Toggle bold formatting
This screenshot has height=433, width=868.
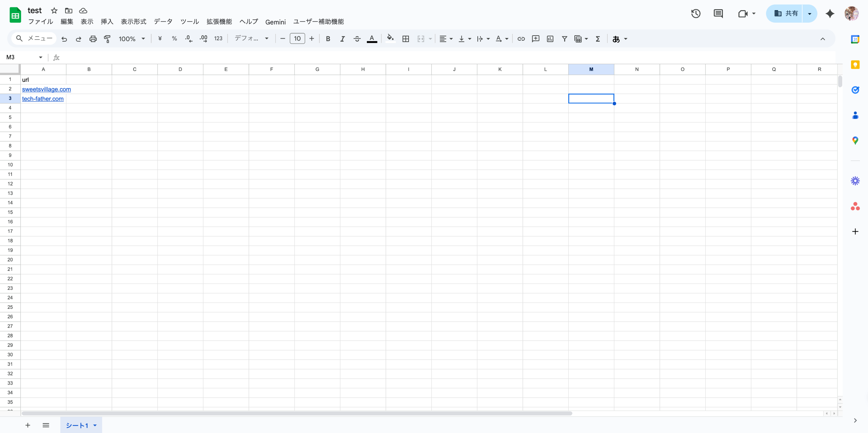pos(328,39)
